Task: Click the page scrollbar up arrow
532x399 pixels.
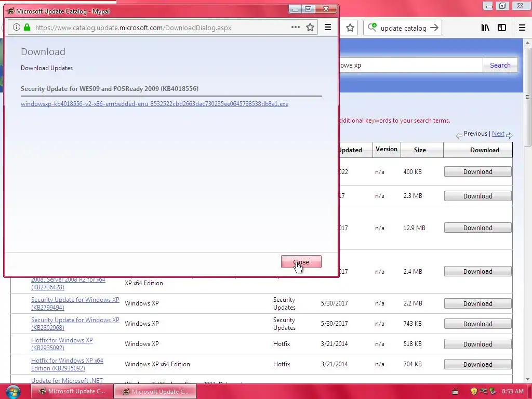Action: 527,43
